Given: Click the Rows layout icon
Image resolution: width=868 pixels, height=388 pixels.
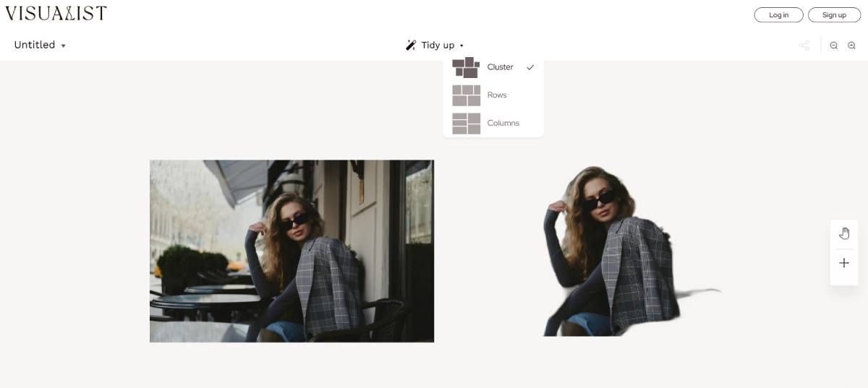Looking at the screenshot, I should tap(466, 95).
